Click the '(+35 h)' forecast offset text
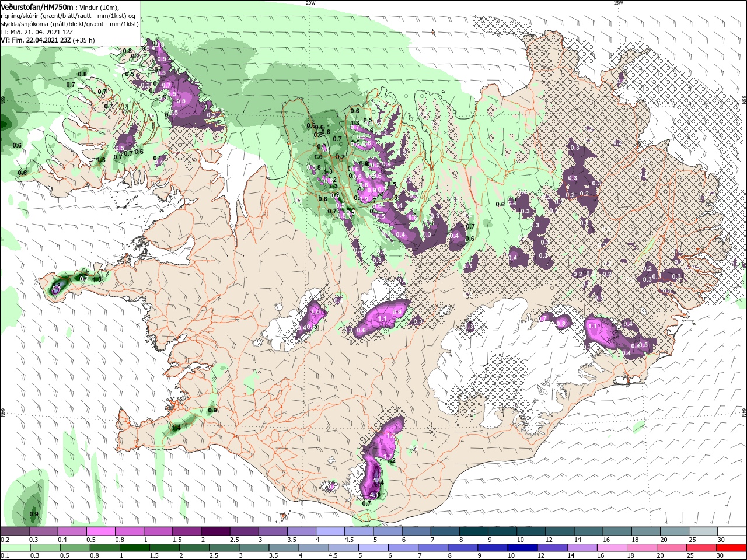This screenshot has height=560, width=747. [84, 40]
